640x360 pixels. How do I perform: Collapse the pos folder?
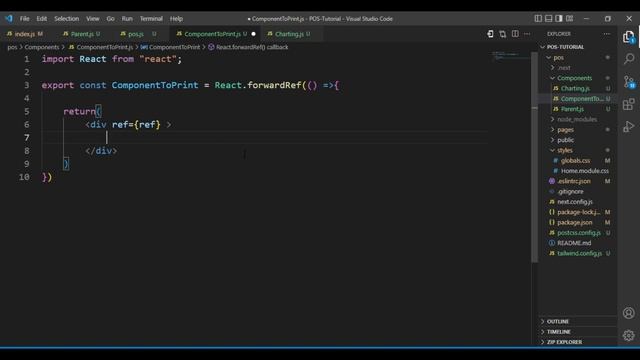[x=578, y=58]
